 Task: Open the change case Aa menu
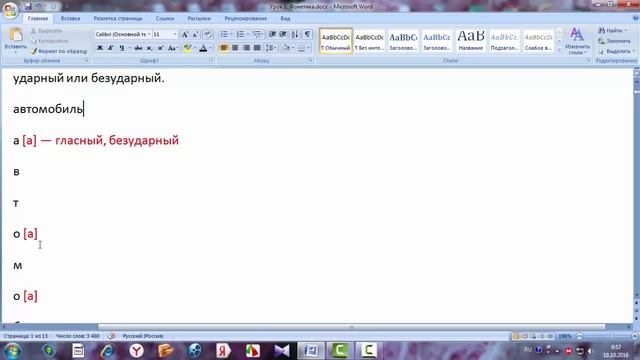tap(173, 48)
